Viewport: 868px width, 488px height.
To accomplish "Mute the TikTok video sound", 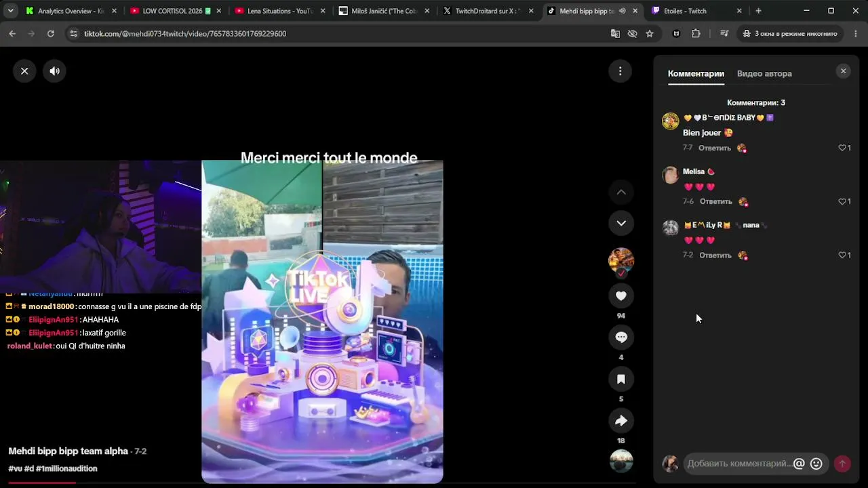I will tap(54, 70).
